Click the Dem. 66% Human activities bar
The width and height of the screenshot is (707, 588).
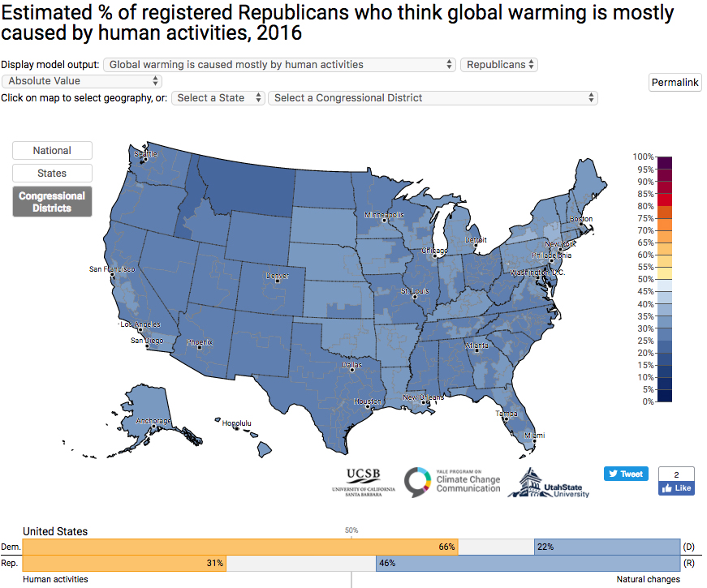(244, 547)
